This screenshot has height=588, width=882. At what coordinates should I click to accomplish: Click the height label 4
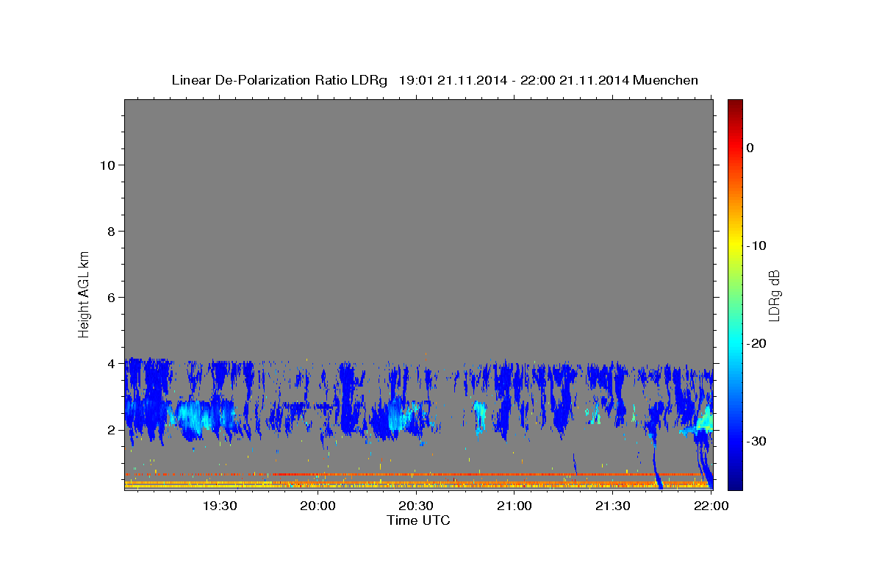(110, 363)
